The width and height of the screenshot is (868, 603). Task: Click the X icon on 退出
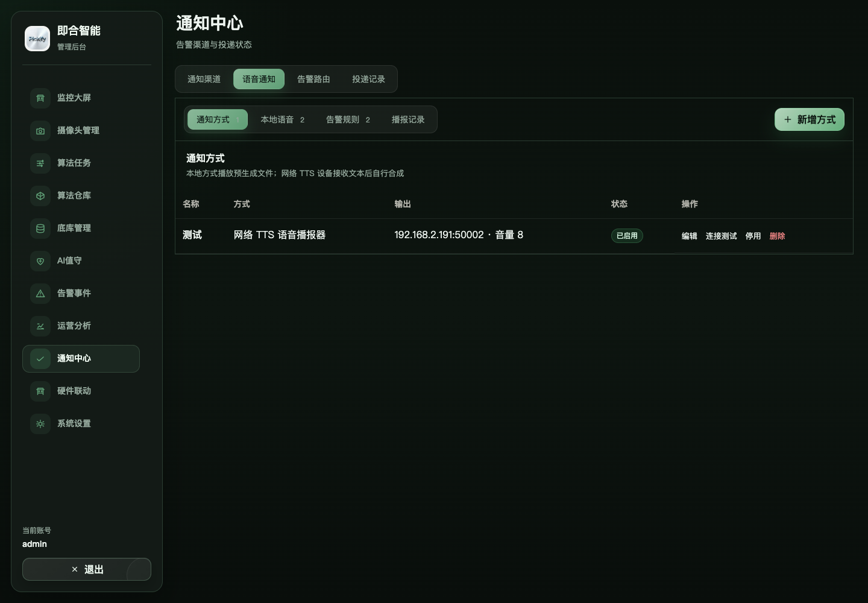tap(75, 569)
